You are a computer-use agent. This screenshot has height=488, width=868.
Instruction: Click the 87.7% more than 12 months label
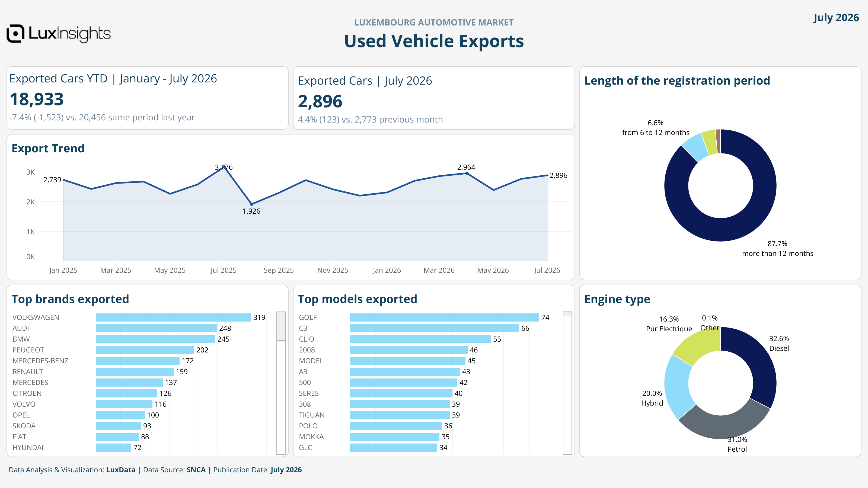point(777,249)
